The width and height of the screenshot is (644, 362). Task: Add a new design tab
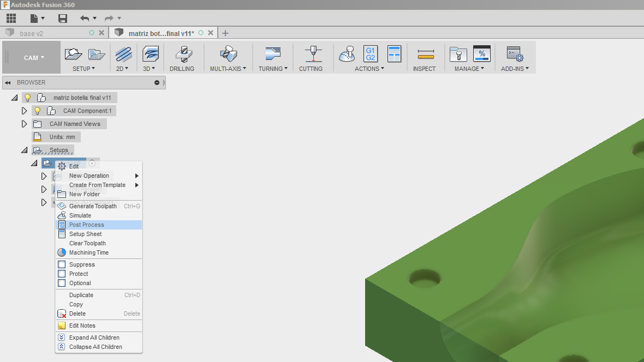(225, 33)
